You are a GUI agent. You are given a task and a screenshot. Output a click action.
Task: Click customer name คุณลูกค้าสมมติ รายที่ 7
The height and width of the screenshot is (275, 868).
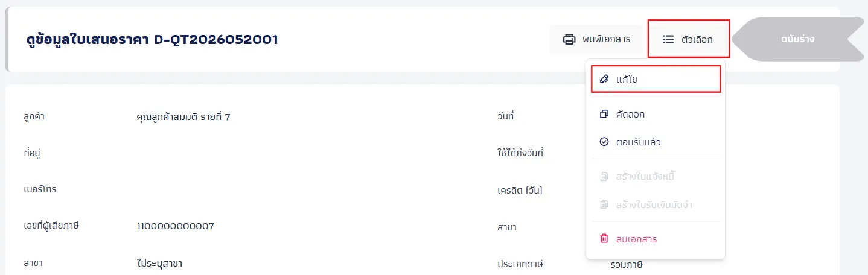pyautogui.click(x=183, y=117)
